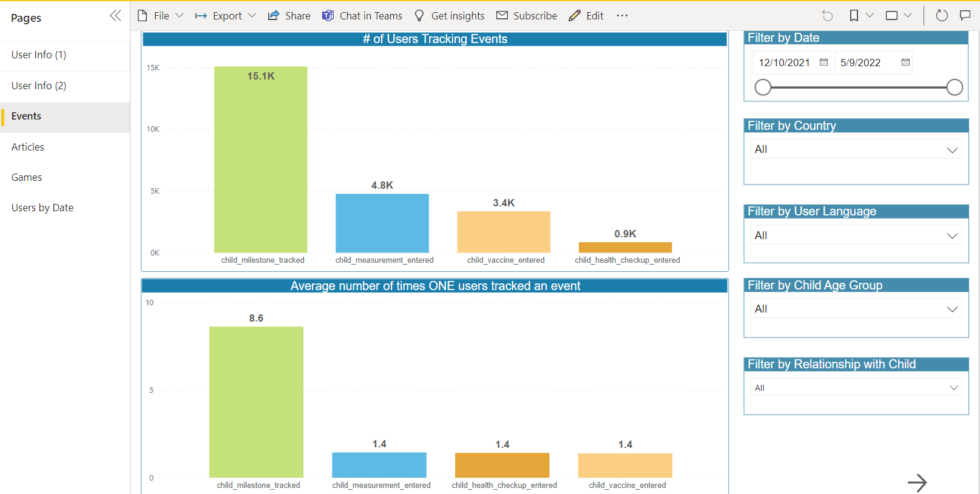
Task: Start Chat in Teams
Action: point(362,16)
